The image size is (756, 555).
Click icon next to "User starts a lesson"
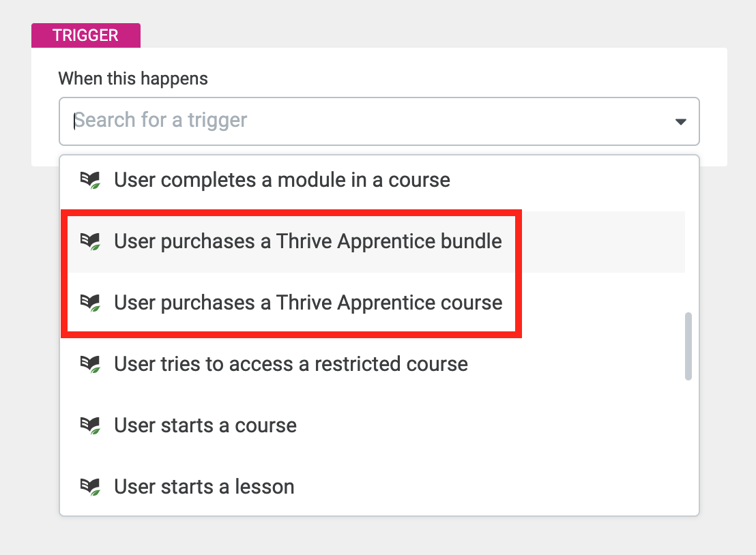[x=90, y=487]
